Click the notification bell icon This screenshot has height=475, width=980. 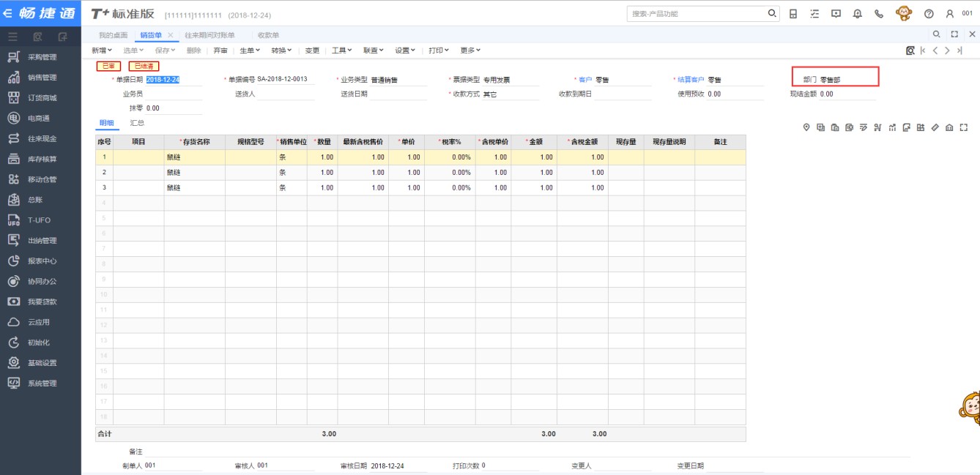(x=858, y=14)
